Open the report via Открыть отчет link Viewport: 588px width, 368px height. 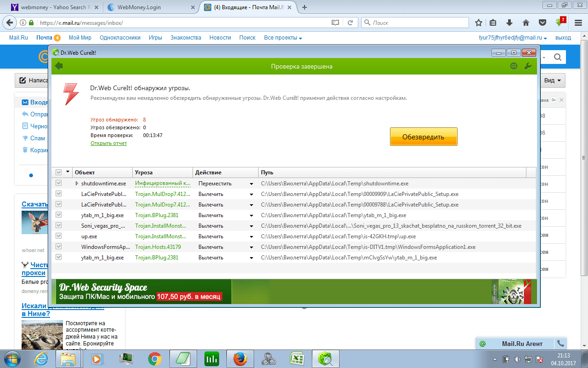pyautogui.click(x=108, y=143)
